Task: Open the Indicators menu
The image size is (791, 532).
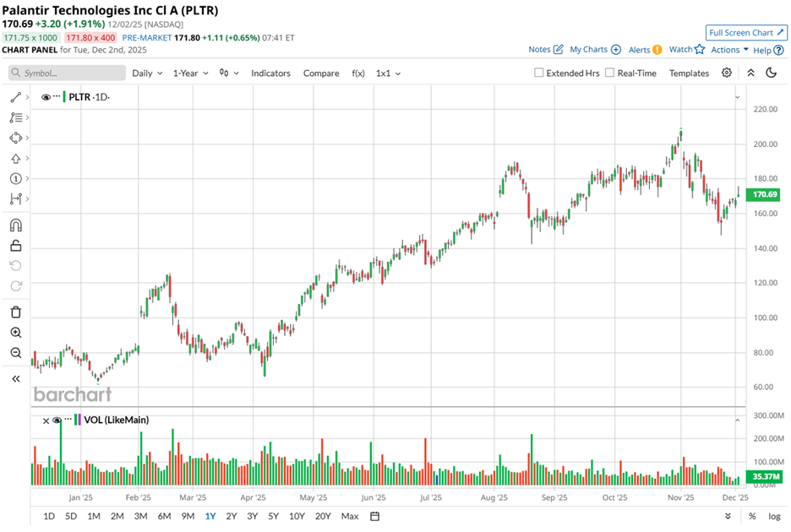Action: tap(270, 73)
